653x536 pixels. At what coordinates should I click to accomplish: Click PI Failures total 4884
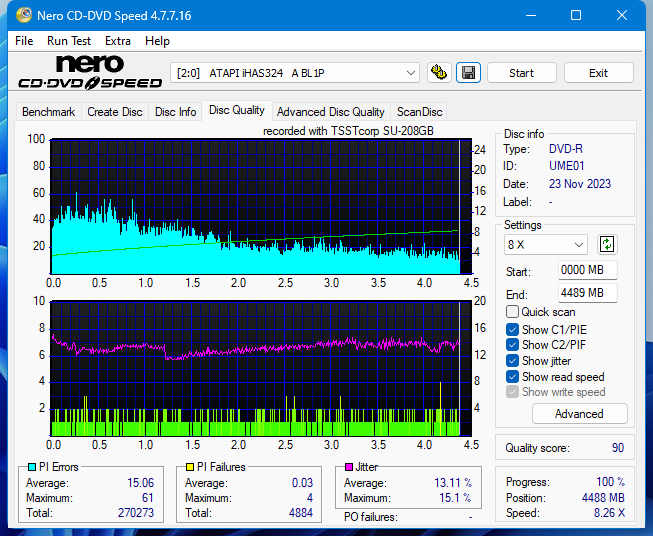point(301,513)
